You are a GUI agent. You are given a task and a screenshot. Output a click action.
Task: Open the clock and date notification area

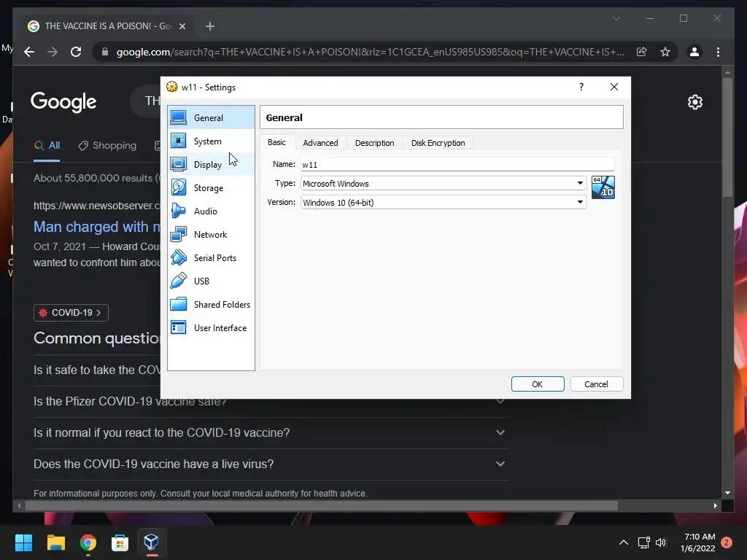tap(700, 542)
